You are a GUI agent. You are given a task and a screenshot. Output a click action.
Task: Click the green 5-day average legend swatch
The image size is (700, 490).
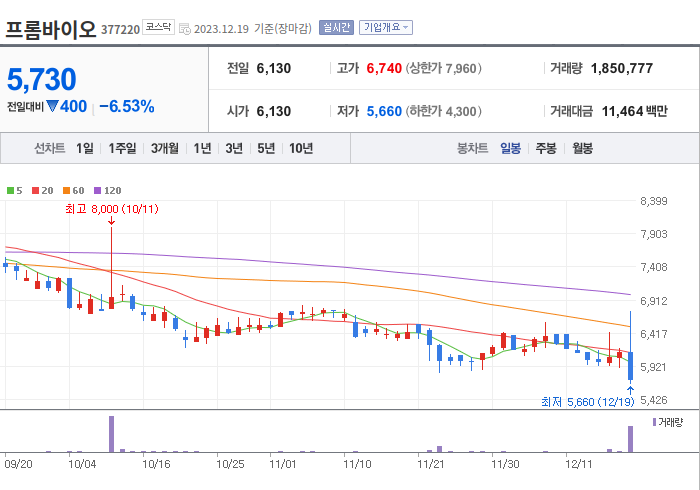tap(10, 191)
